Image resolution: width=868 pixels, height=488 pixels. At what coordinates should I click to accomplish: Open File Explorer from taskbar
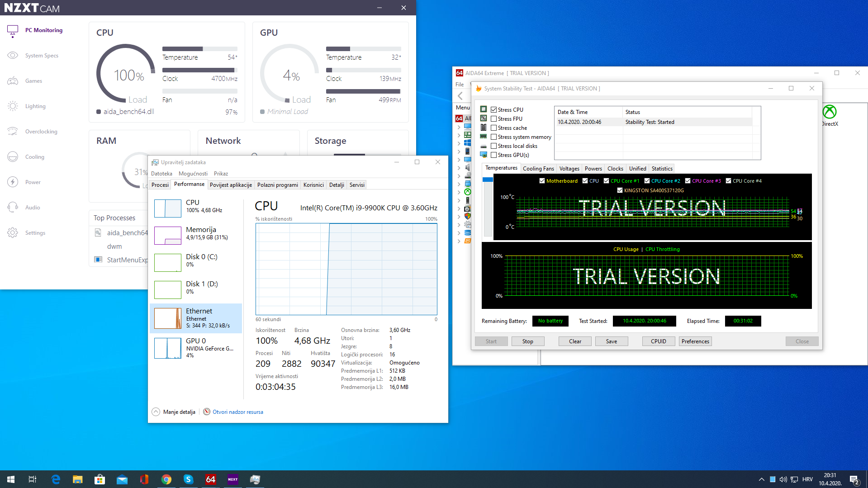(78, 479)
